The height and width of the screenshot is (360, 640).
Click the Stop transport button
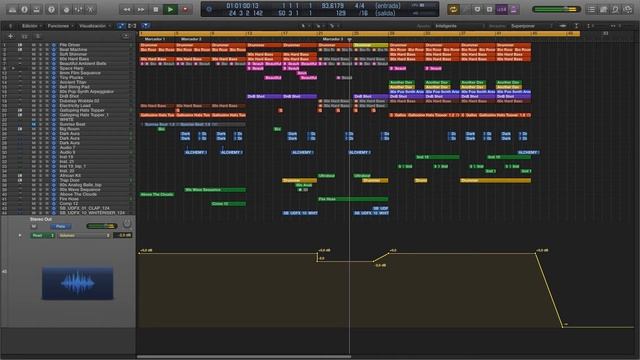156,9
